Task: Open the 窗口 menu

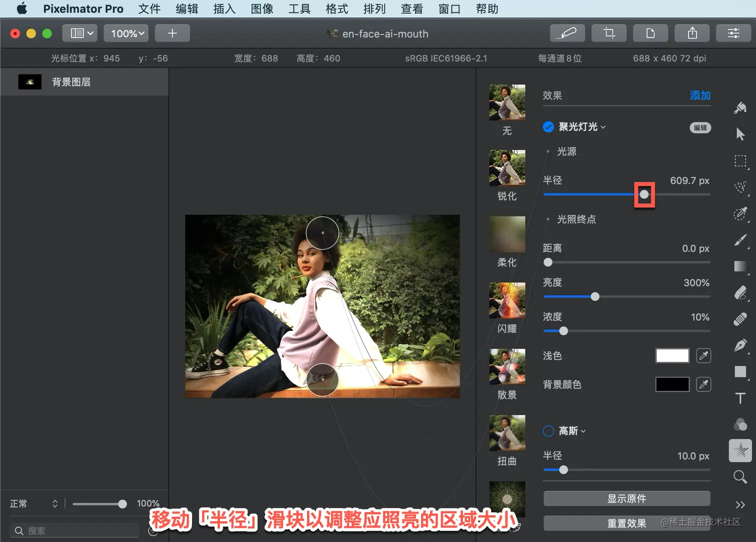Action: click(449, 8)
